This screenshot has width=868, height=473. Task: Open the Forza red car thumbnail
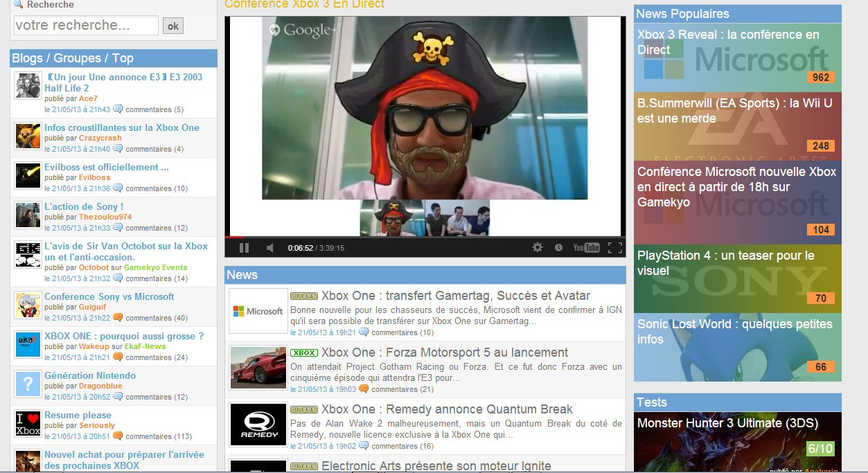point(258,368)
